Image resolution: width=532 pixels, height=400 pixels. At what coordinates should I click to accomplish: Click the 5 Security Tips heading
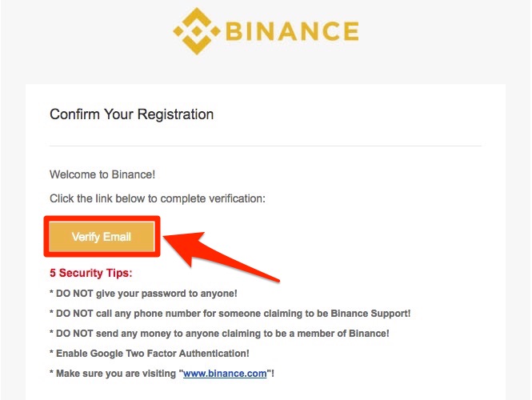pyautogui.click(x=91, y=273)
